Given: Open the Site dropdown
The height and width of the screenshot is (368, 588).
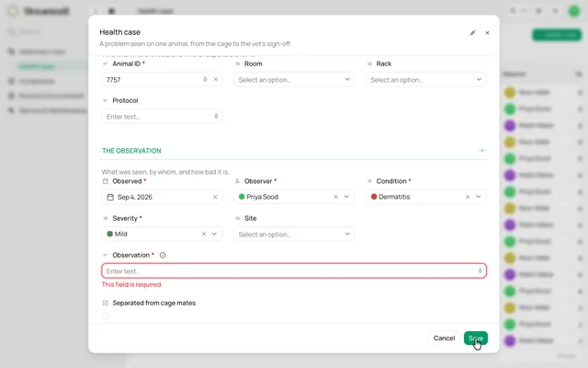Looking at the screenshot, I should coord(294,235).
